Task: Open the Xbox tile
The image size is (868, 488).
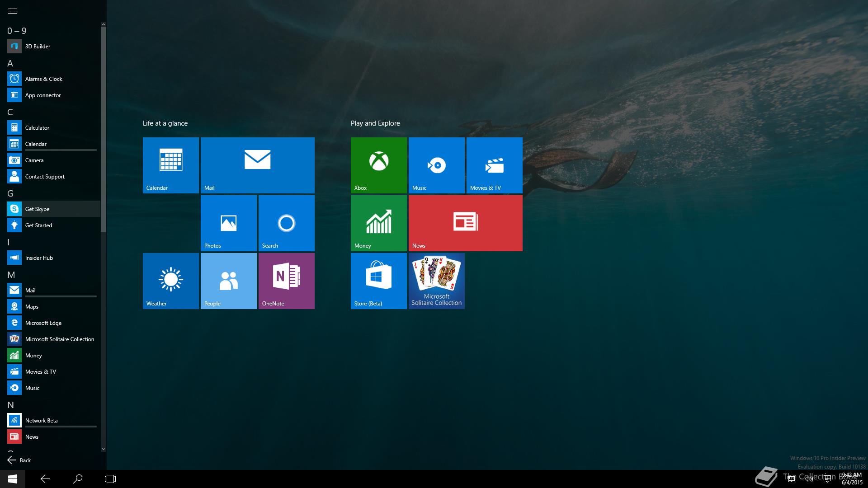Action: tap(379, 165)
